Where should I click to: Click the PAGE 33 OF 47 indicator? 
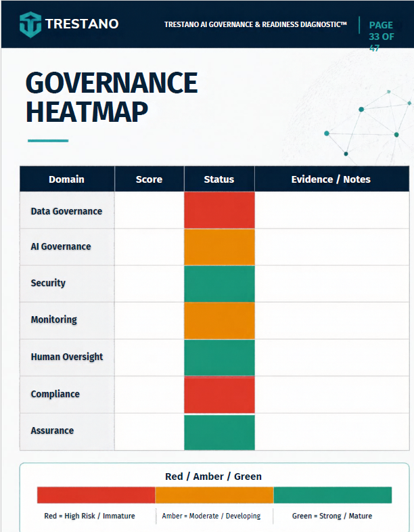pos(381,37)
